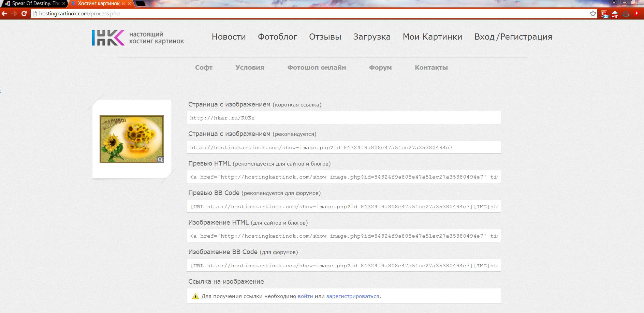This screenshot has width=644, height=313.
Task: Open the Контакты page
Action: (431, 68)
